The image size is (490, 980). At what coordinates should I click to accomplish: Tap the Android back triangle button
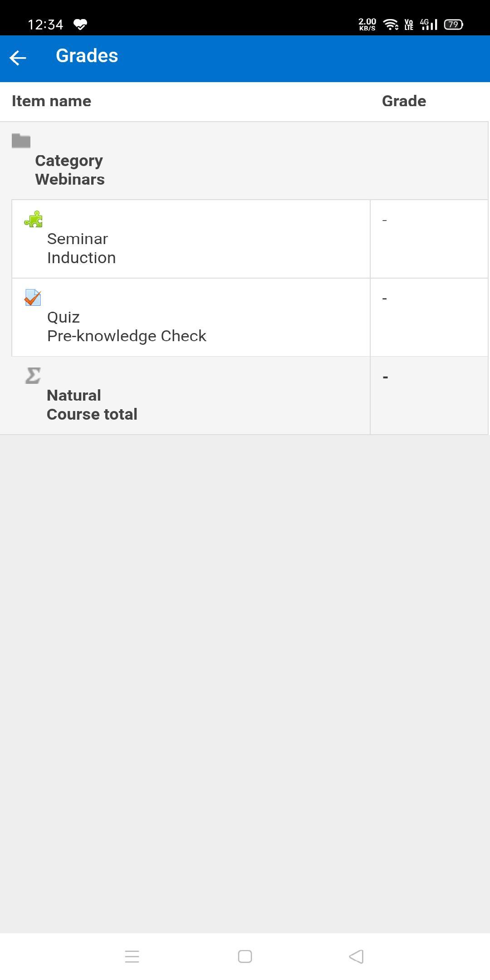356,956
